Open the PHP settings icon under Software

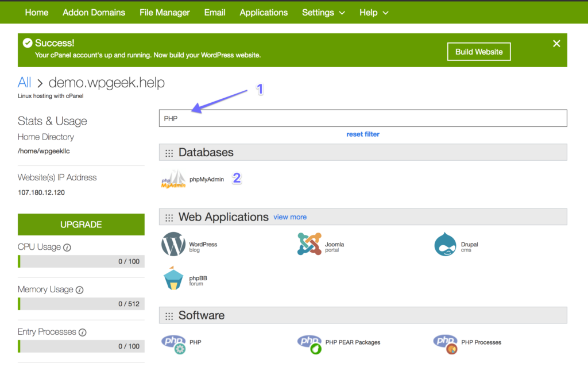[x=173, y=344]
